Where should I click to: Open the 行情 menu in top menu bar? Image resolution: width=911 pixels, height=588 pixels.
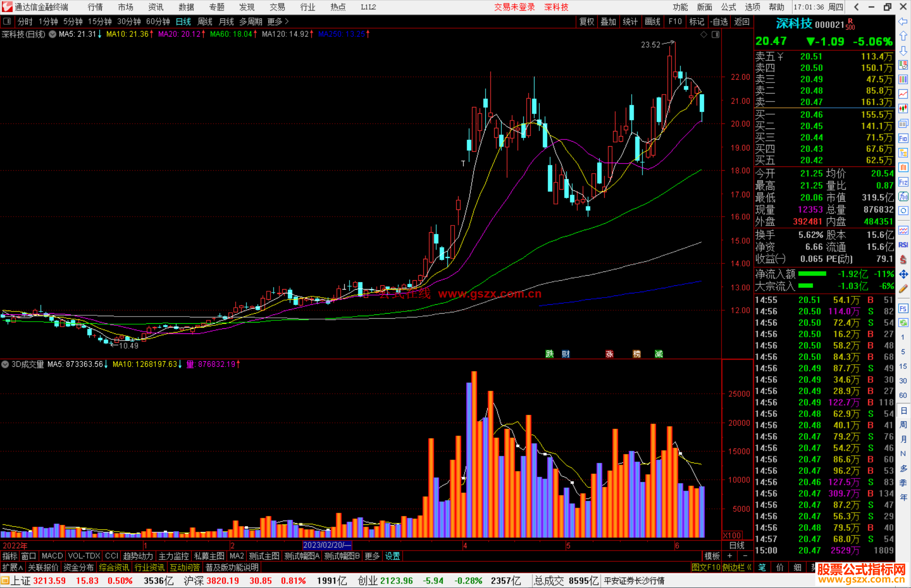pos(95,7)
